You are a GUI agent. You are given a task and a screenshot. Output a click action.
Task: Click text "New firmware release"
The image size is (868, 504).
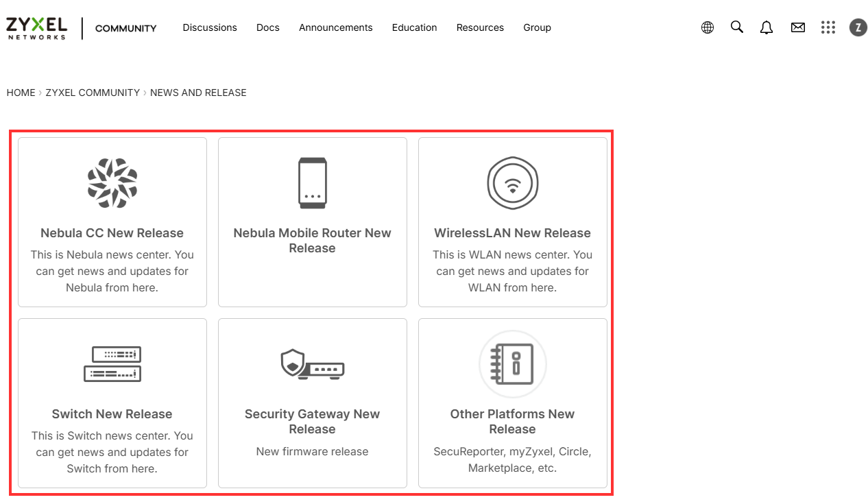313,452
